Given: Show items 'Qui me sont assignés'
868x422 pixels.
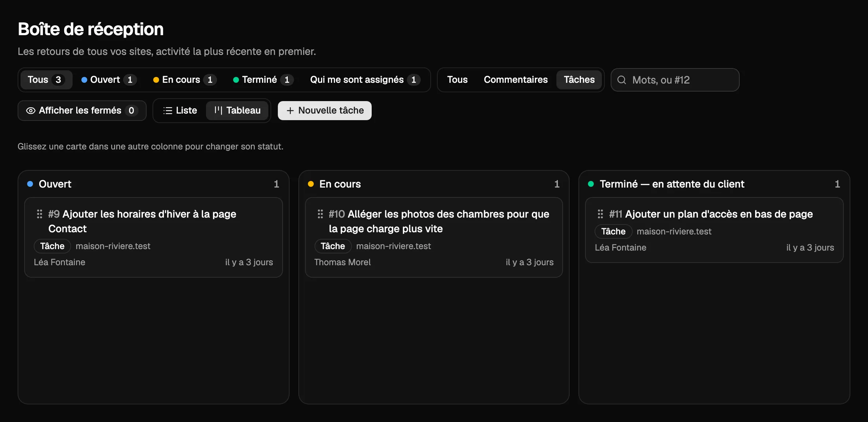Looking at the screenshot, I should coord(365,80).
